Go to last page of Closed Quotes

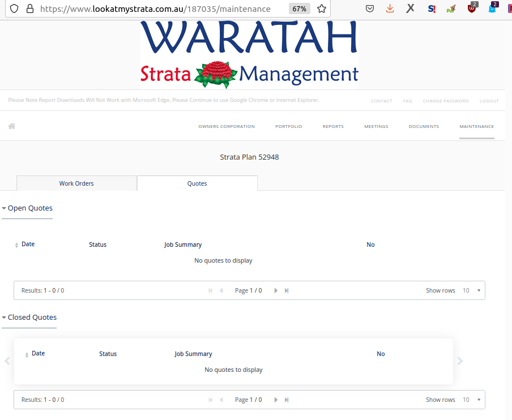(287, 400)
